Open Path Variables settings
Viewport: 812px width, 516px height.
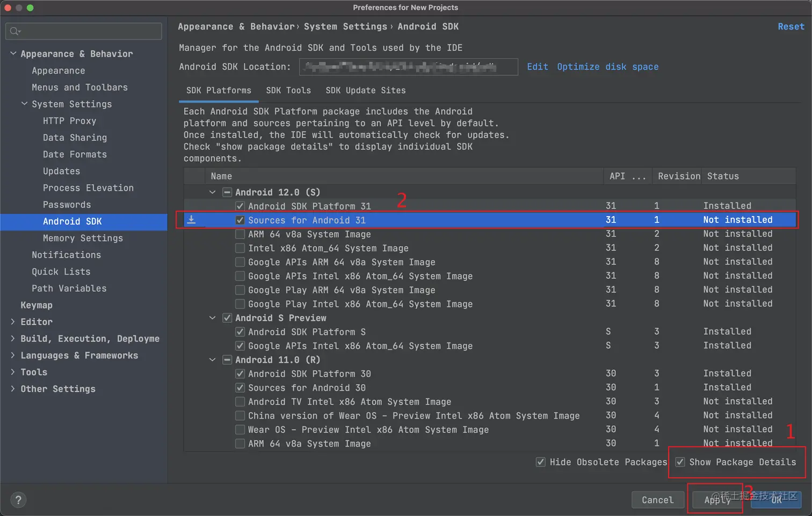(x=69, y=288)
